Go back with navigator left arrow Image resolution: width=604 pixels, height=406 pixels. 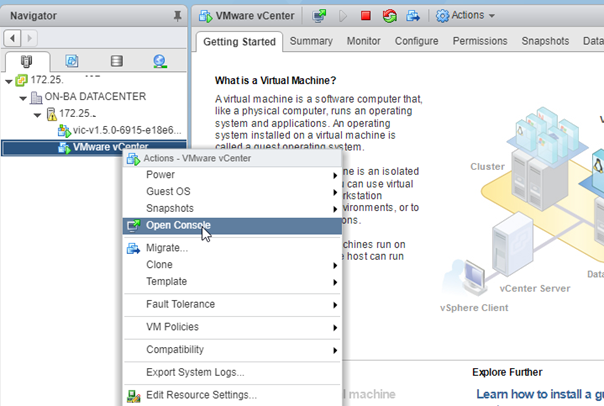point(12,38)
